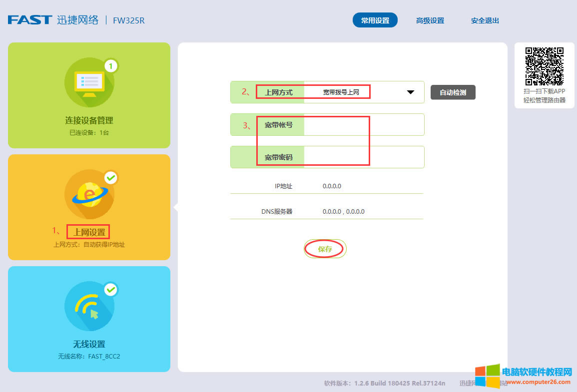Expand the internet connection type list

pos(410,92)
